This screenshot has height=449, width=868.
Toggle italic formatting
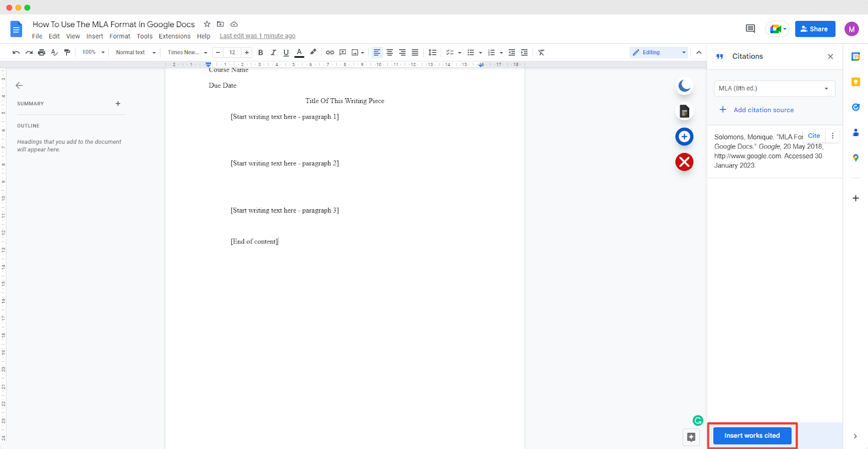[273, 53]
